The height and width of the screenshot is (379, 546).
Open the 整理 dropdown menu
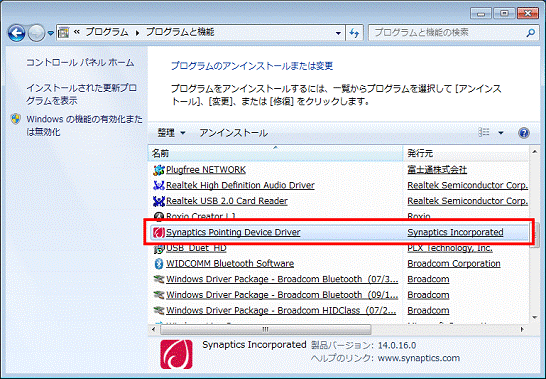[171, 133]
